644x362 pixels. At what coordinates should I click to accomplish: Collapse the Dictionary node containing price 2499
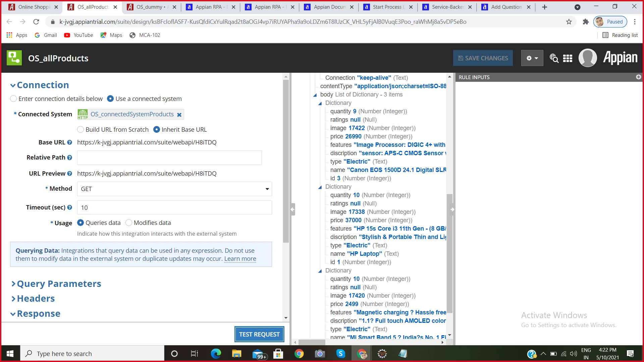click(320, 271)
